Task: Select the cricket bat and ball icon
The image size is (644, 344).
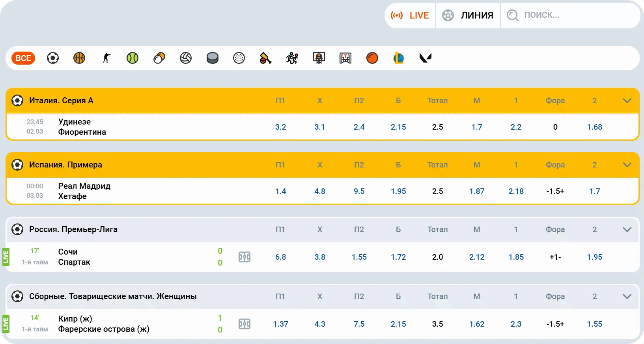Action: 265,58
